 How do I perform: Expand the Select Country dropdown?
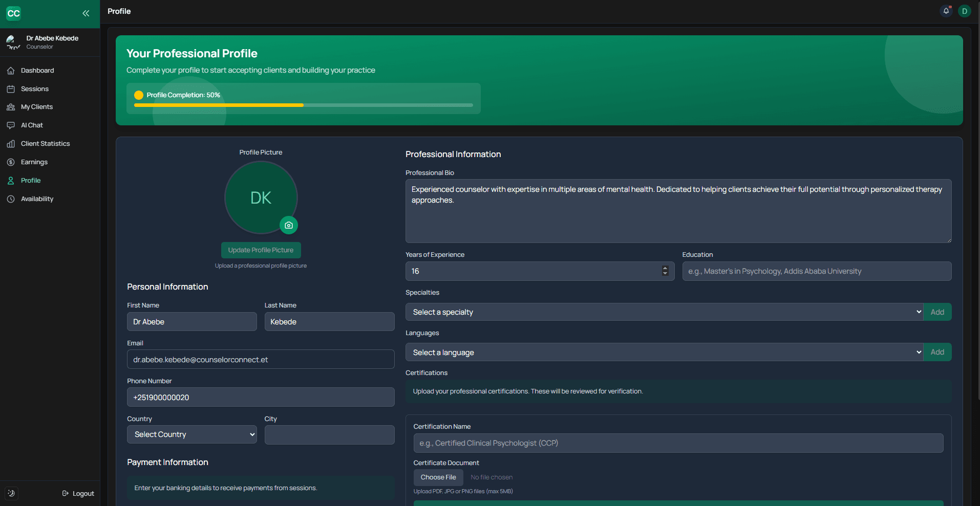tap(191, 434)
